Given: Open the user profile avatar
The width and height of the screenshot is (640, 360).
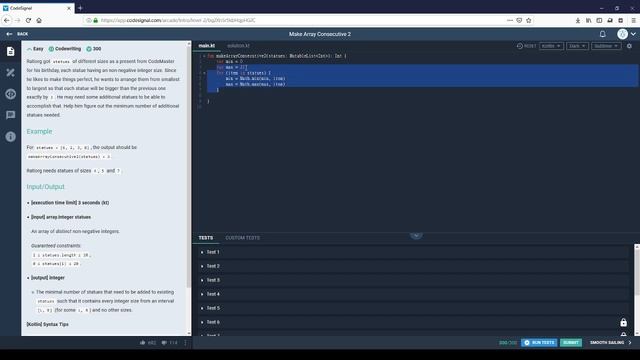Looking at the screenshot, I should click(x=622, y=34).
